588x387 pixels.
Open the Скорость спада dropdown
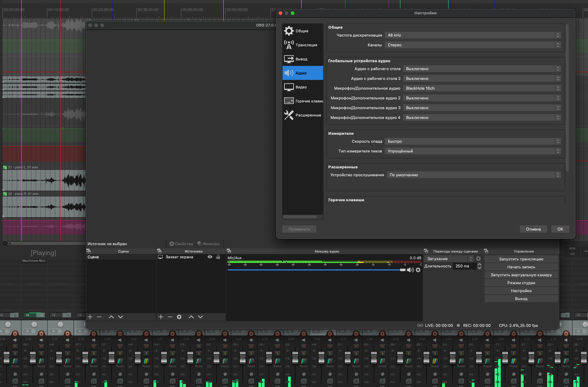(473, 141)
